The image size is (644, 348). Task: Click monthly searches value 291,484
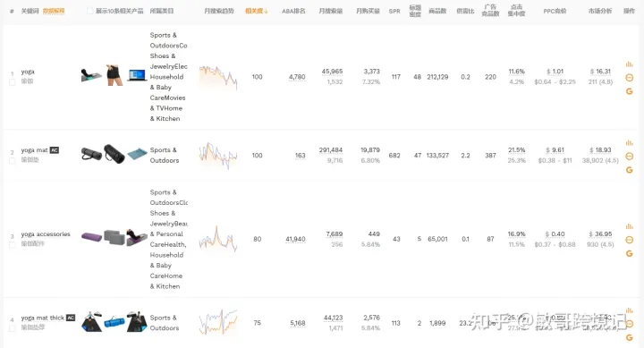[x=331, y=150]
